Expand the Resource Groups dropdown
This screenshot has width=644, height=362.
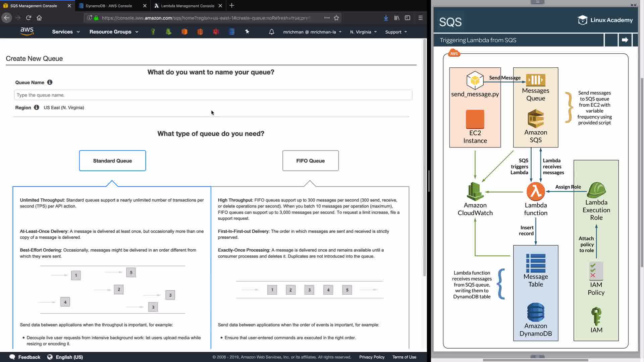tap(114, 32)
